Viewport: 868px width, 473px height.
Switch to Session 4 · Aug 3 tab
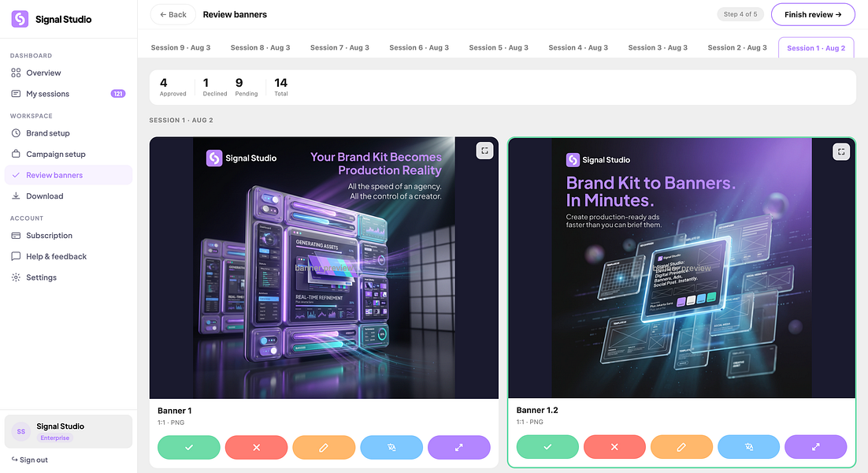[x=578, y=47]
